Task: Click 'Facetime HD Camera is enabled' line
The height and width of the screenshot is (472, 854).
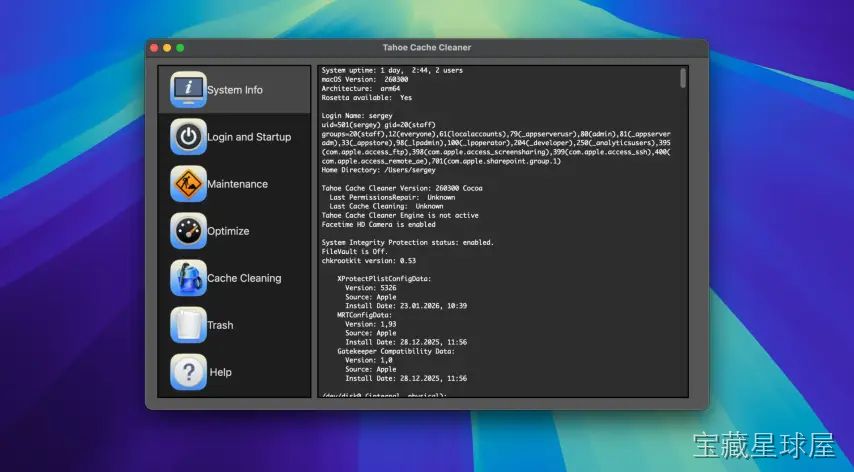Action: (x=379, y=224)
